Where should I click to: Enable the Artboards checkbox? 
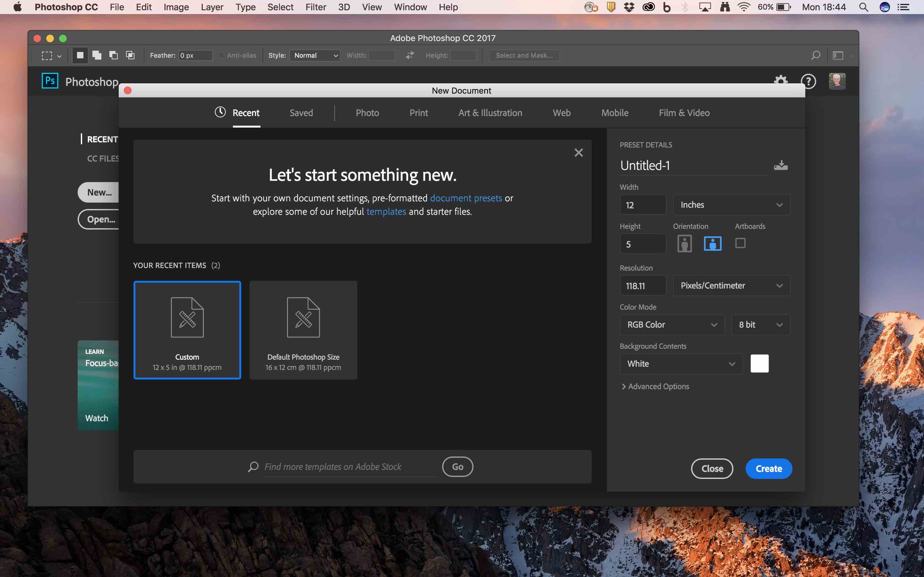click(x=740, y=243)
